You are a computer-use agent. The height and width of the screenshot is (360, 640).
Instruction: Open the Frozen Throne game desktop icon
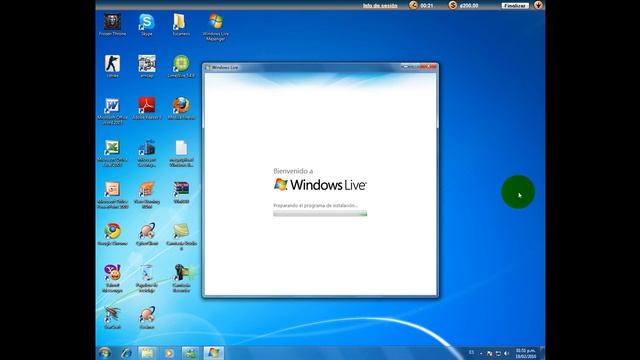112,24
